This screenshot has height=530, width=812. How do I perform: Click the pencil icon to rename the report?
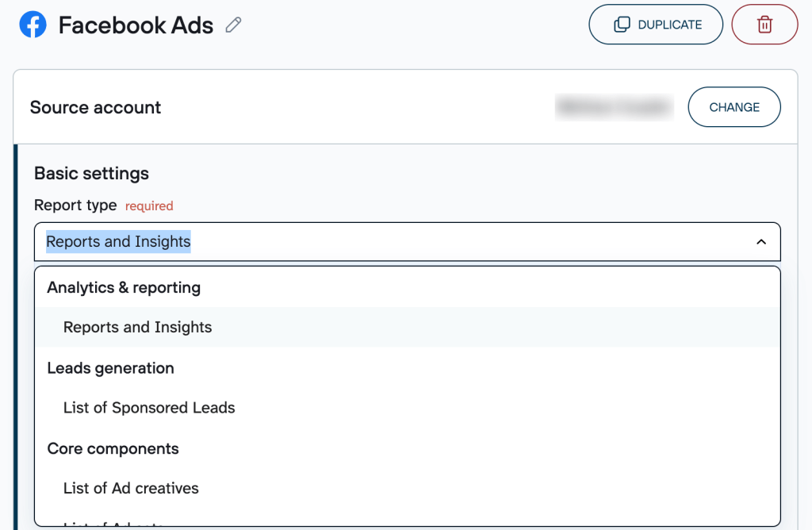coord(232,25)
